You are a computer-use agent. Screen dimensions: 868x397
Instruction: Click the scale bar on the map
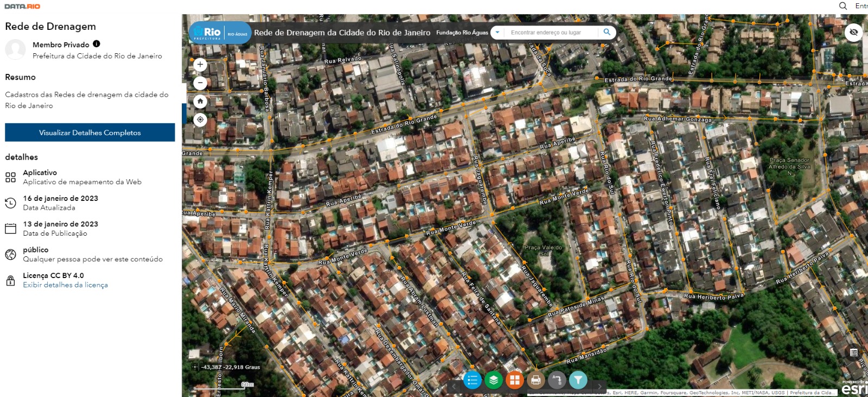pos(224,386)
